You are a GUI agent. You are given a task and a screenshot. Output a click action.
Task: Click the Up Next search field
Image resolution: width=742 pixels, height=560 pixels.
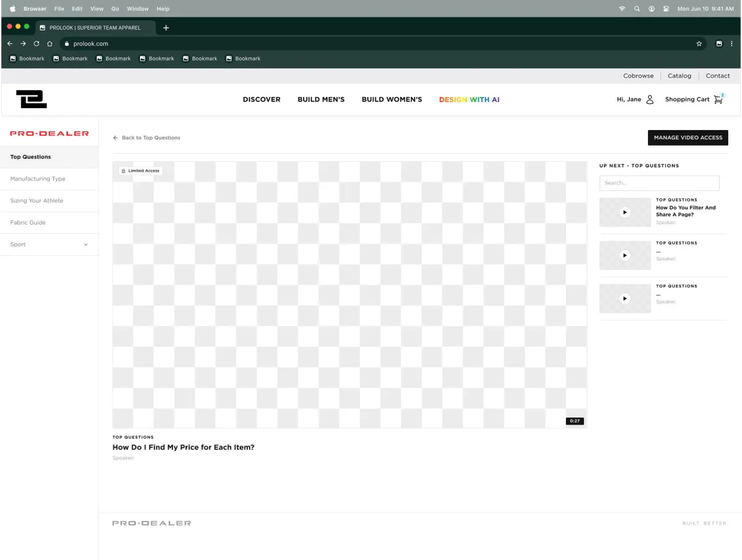[659, 183]
